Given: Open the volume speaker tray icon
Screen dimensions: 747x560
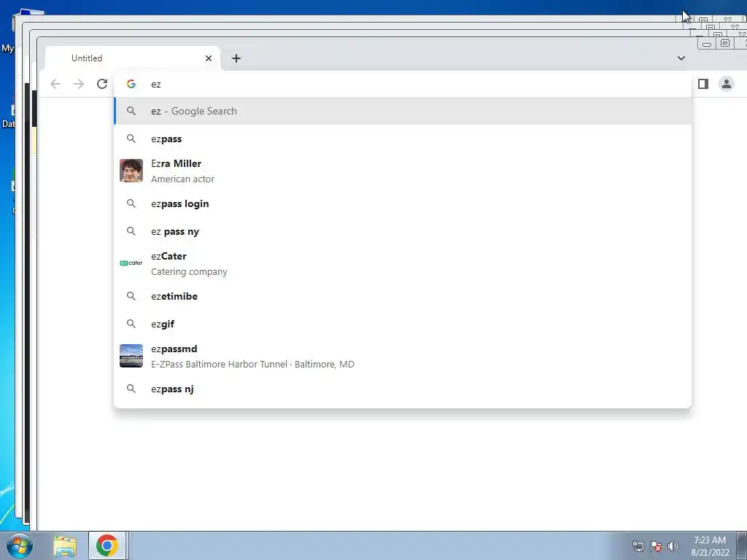Looking at the screenshot, I should 673,546.
